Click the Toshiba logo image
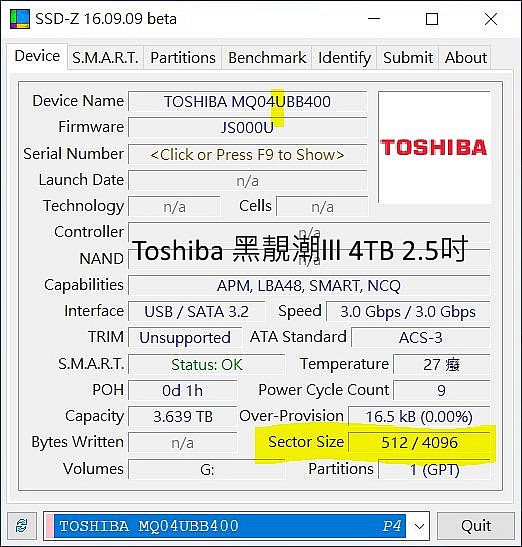 (434, 148)
